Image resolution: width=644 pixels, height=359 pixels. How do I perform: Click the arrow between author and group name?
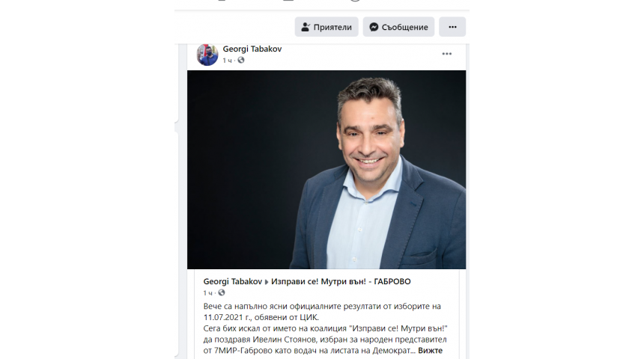[267, 282]
